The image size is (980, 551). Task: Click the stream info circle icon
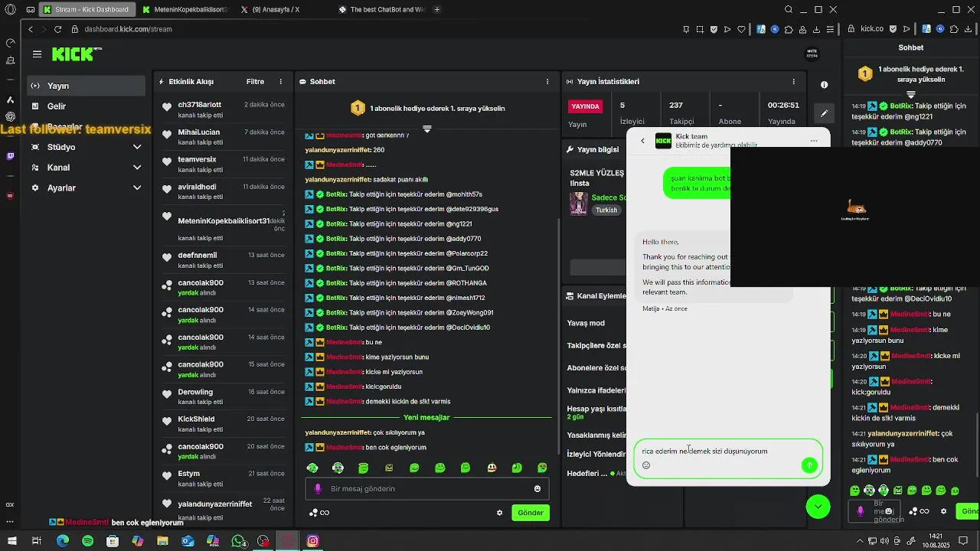824,85
